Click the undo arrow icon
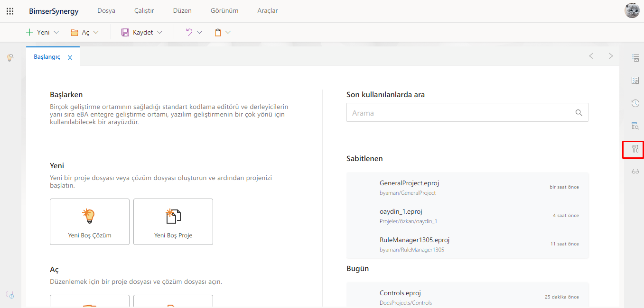The height and width of the screenshot is (308, 644). 189,32
